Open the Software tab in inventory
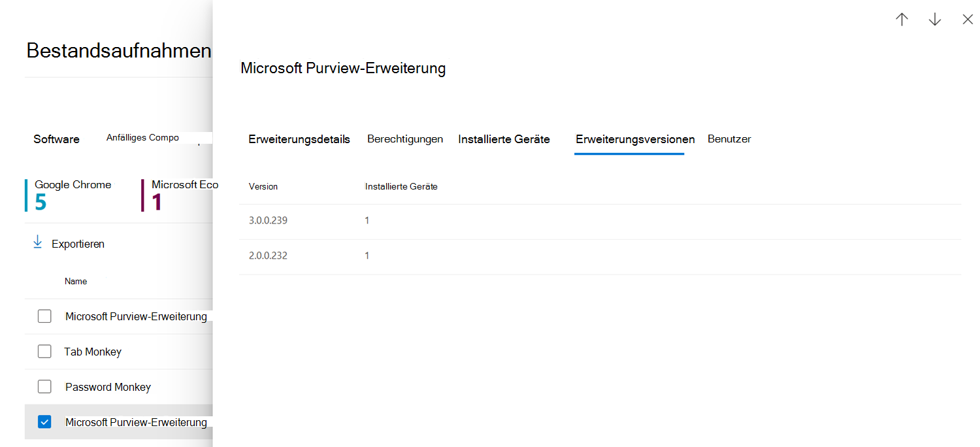 click(x=56, y=139)
